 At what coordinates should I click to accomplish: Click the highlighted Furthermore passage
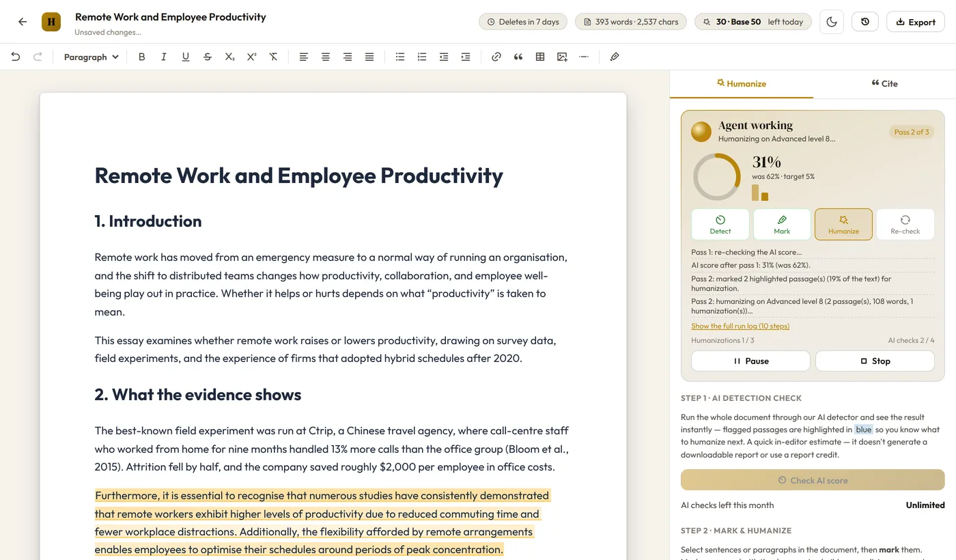[x=322, y=522]
